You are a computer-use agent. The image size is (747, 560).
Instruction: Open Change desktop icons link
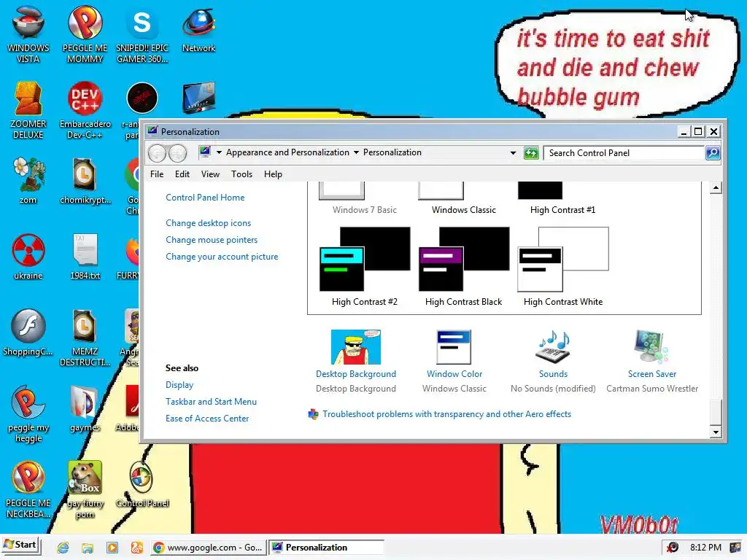pyautogui.click(x=208, y=223)
